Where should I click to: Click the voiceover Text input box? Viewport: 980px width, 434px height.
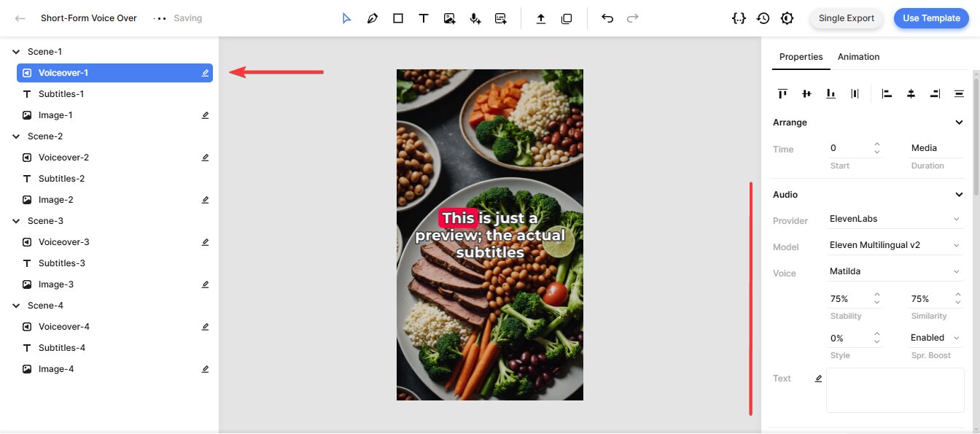895,390
